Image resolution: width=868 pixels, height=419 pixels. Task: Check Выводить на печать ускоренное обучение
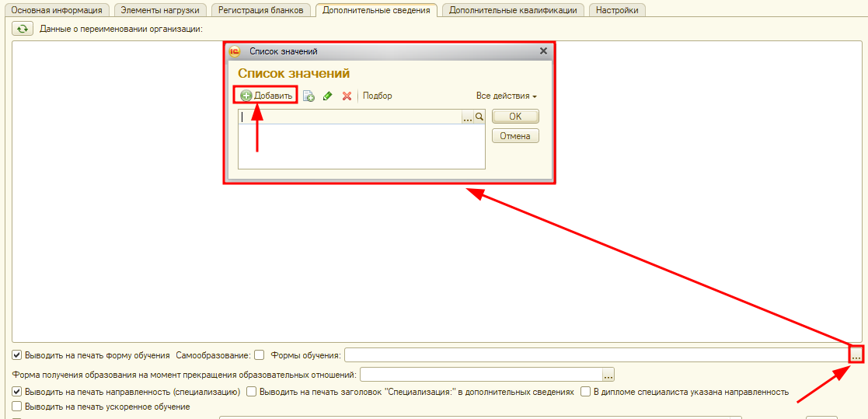point(17,407)
